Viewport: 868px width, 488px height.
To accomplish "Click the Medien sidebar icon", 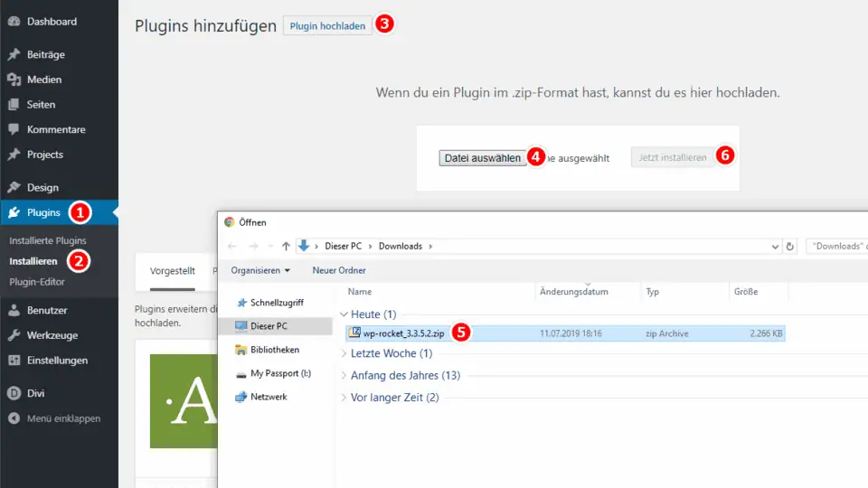I will [x=14, y=80].
